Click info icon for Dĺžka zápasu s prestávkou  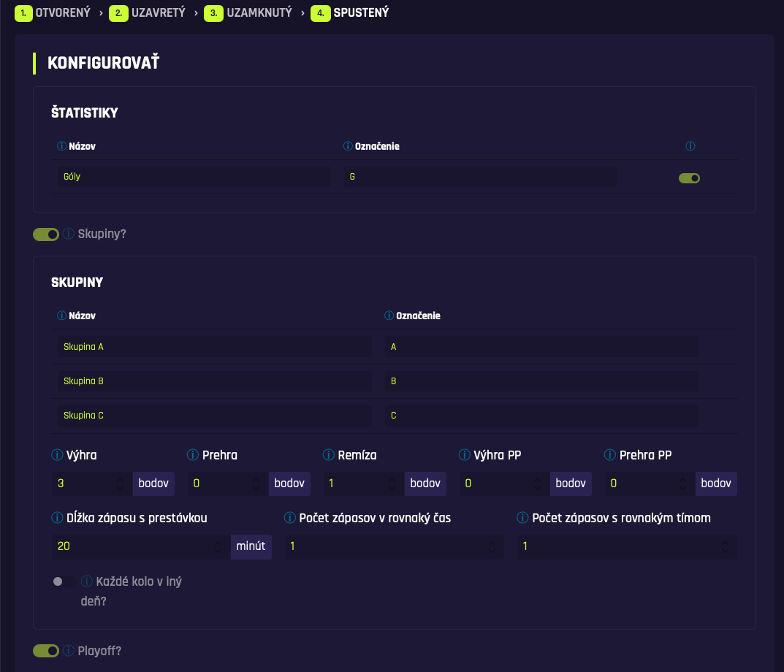coord(57,518)
